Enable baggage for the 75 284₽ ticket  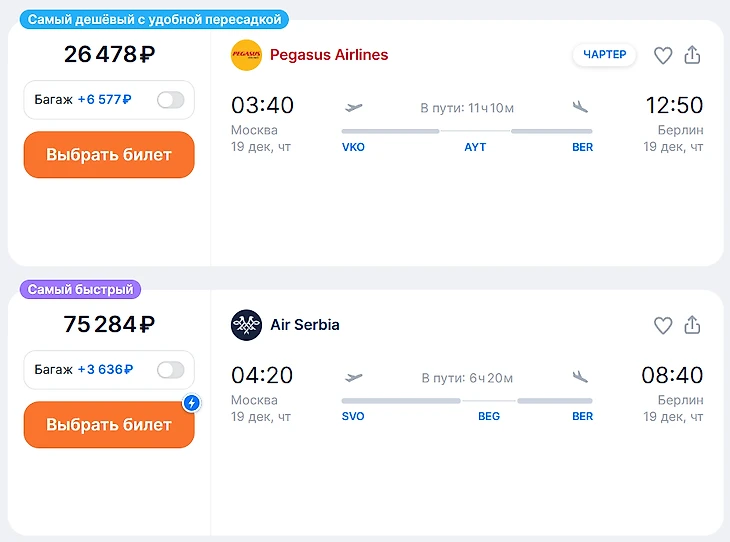coord(171,370)
